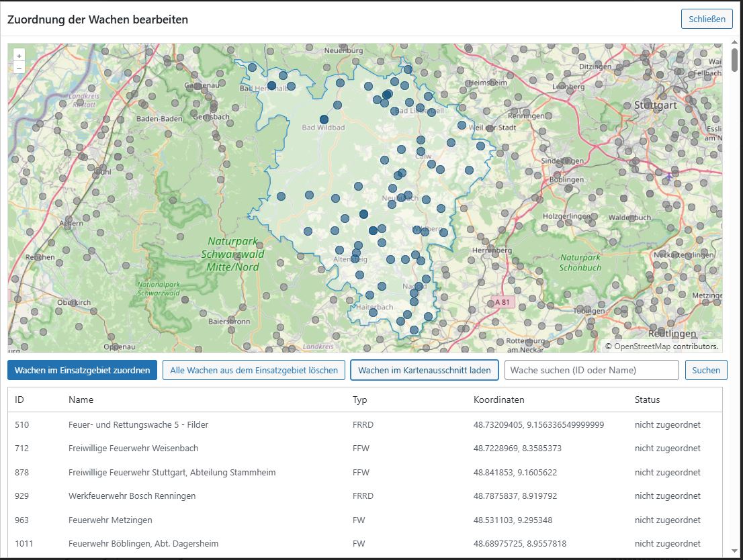The height and width of the screenshot is (560, 743).
Task: Click Typ FRRD of Werkfeuerwehr Bosch Renningen
Action: 363,496
